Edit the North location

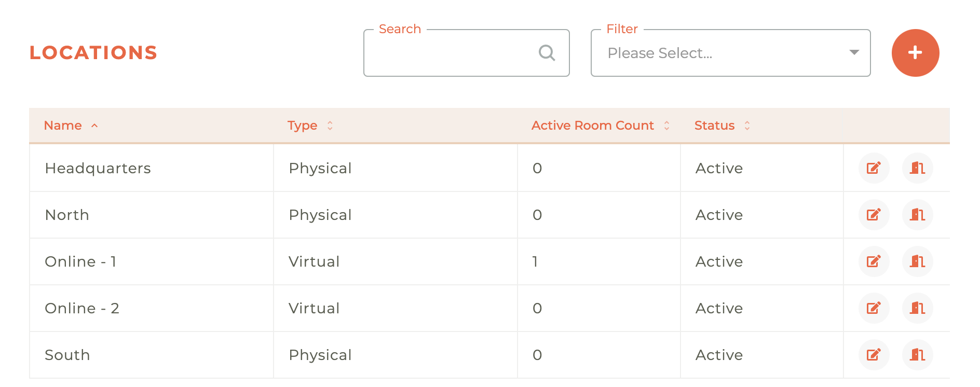pos(874,215)
